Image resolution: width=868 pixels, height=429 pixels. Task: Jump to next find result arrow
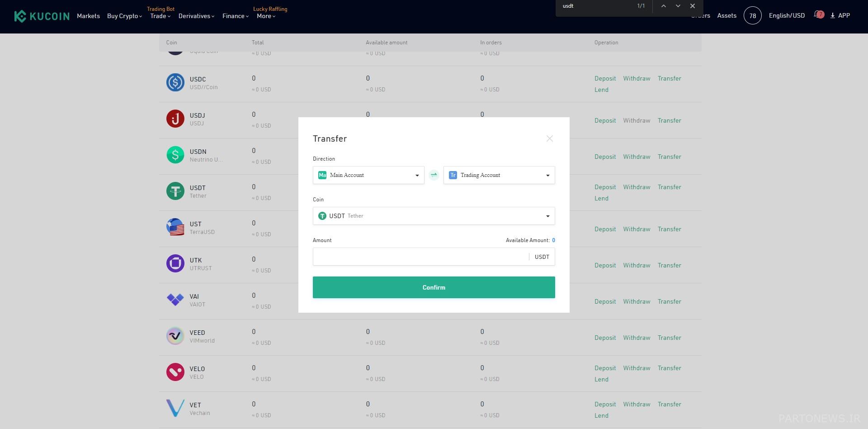coord(678,6)
